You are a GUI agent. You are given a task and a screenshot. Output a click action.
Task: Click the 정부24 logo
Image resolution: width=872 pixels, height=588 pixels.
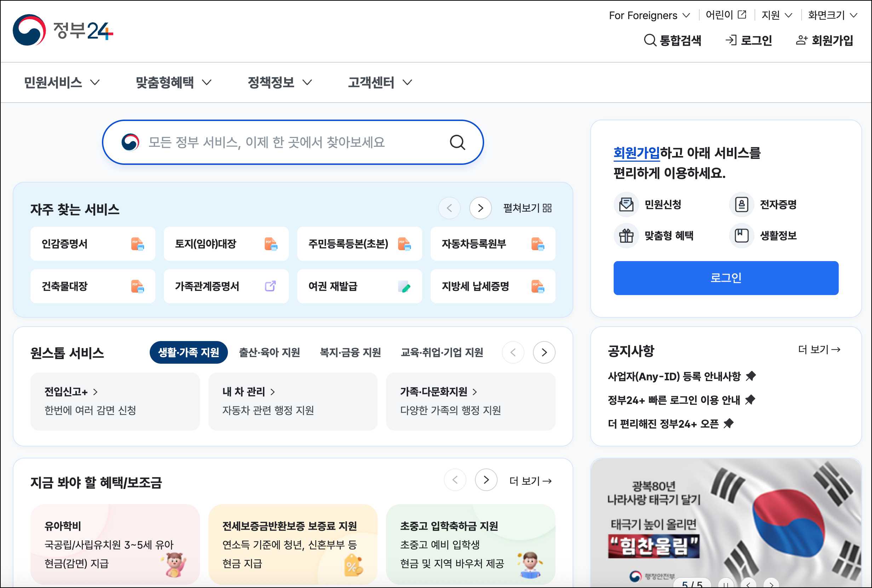63,30
